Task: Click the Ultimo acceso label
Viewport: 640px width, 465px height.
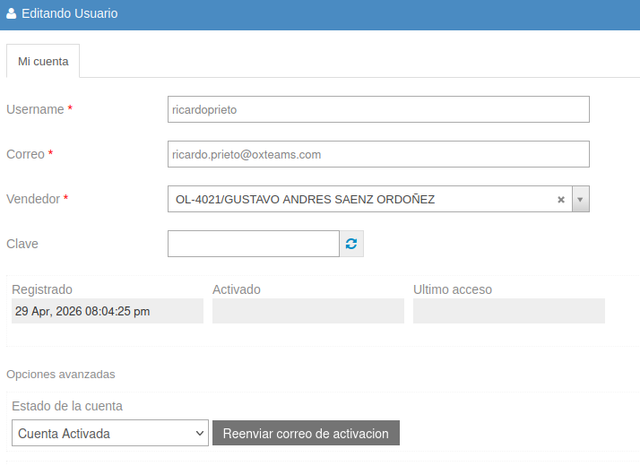Action: coord(453,289)
